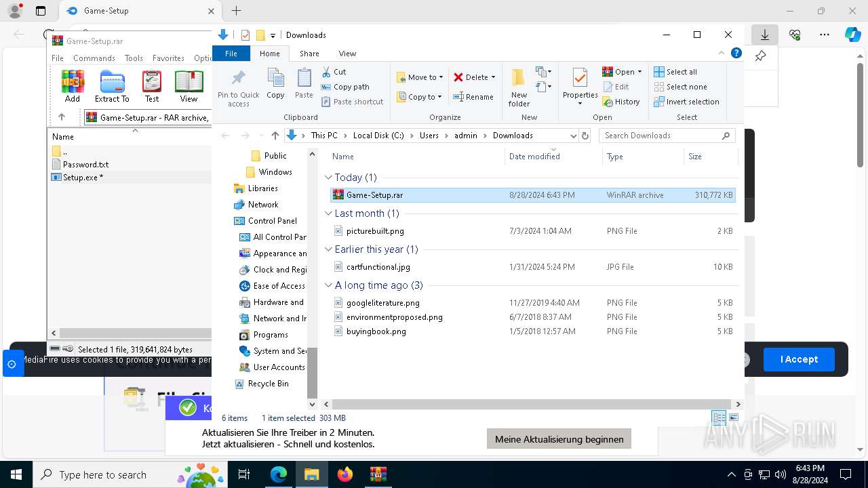This screenshot has width=868, height=488.
Task: Select Control Panel in navigation pane
Action: [272, 221]
